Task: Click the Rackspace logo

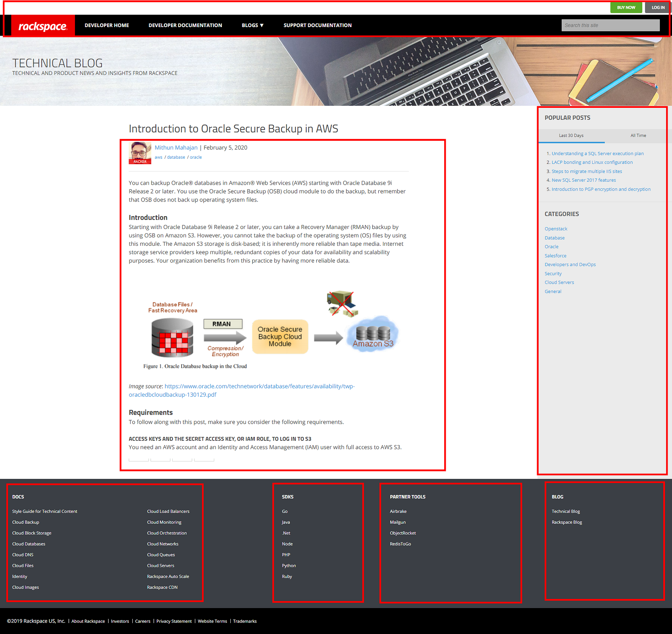Action: click(43, 26)
